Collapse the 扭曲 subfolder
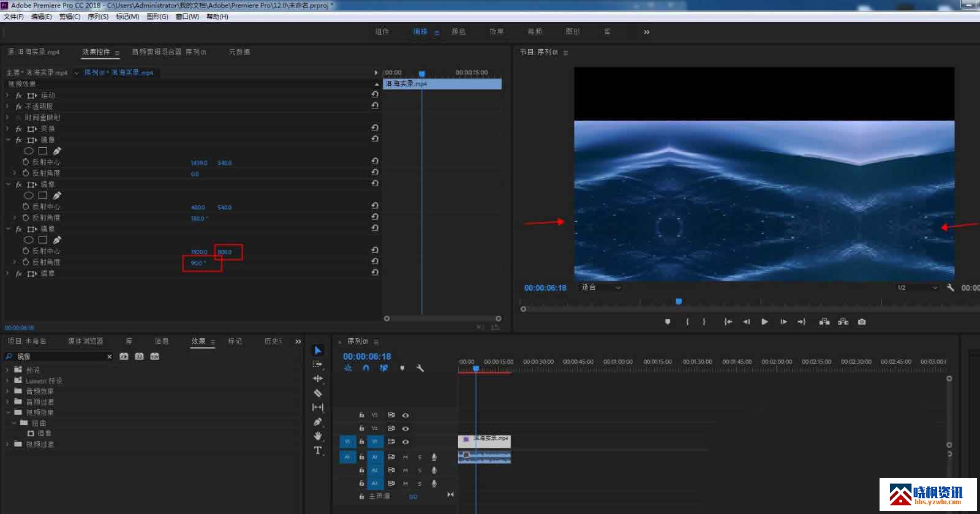The width and height of the screenshot is (980, 514). (14, 423)
